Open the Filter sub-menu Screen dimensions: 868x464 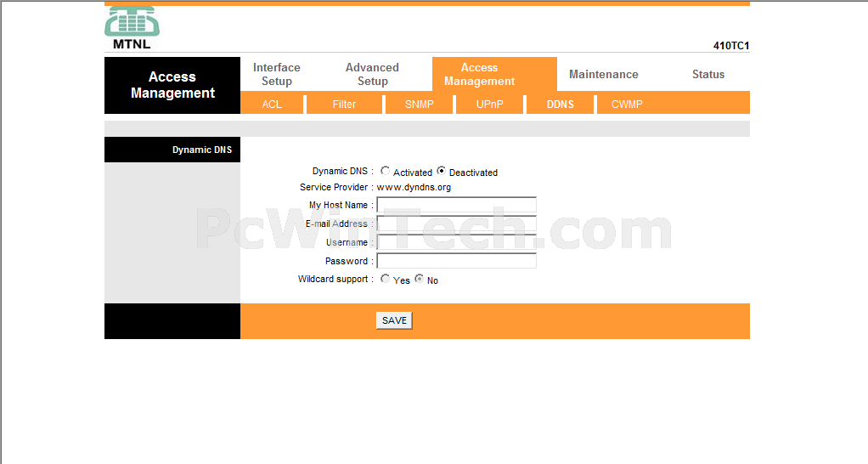(x=344, y=104)
